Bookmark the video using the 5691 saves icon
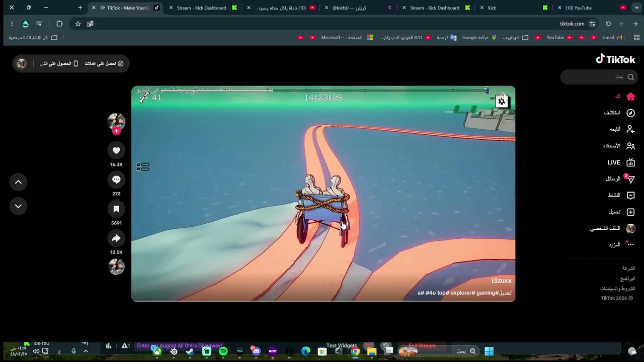Image resolution: width=644 pixels, height=362 pixels. pyautogui.click(x=116, y=209)
